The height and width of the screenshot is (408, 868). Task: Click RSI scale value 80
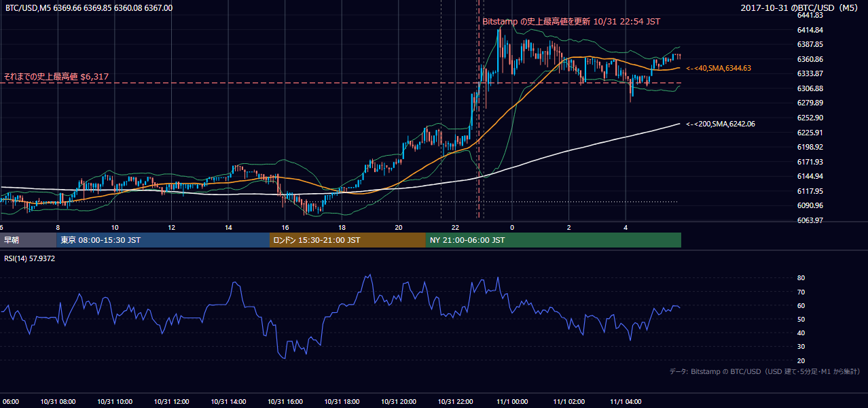coord(801,278)
